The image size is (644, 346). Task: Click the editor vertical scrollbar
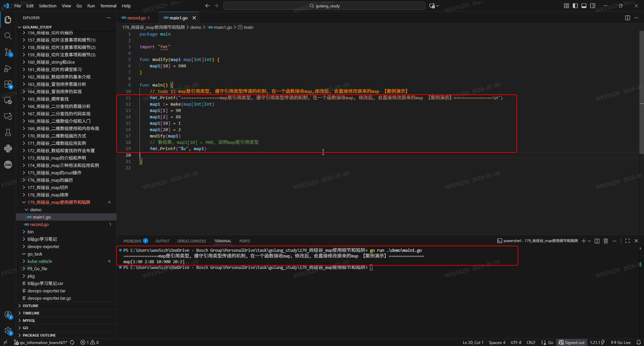(641, 93)
